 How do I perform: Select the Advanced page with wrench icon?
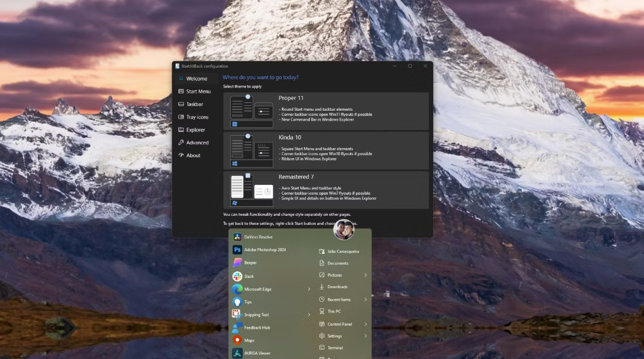[193, 142]
